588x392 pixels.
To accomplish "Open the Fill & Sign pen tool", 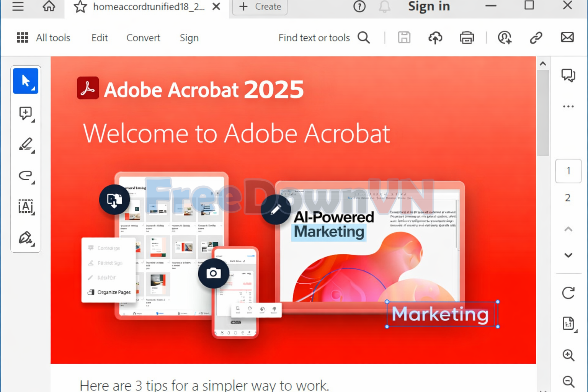I will pyautogui.click(x=26, y=238).
